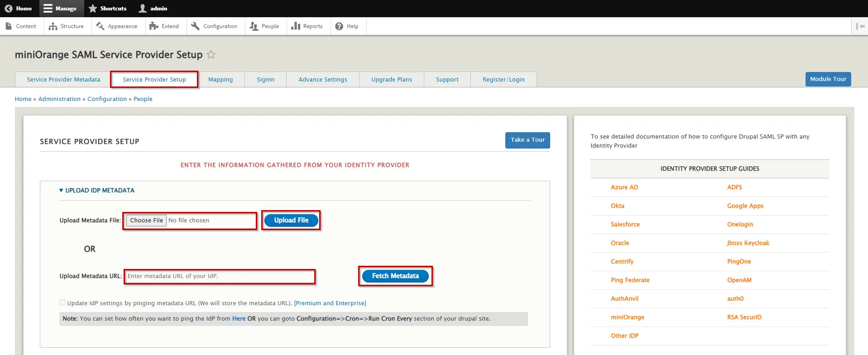Open auth0 setup guide

(x=735, y=298)
